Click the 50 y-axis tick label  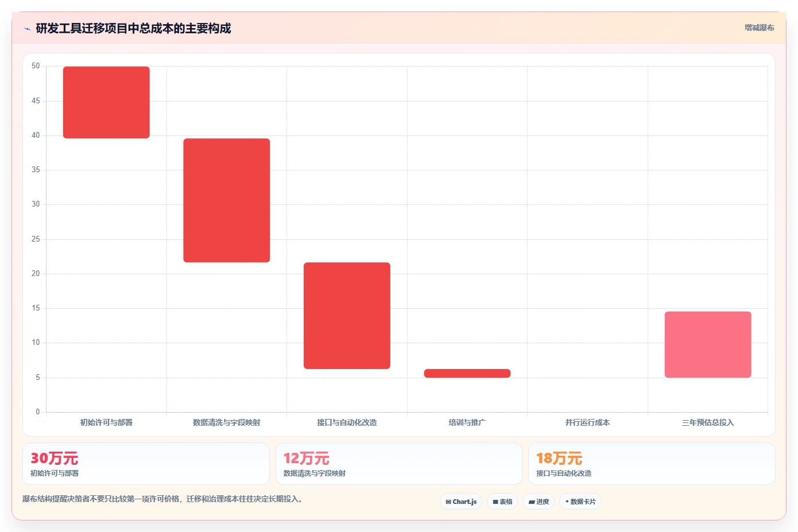click(36, 66)
